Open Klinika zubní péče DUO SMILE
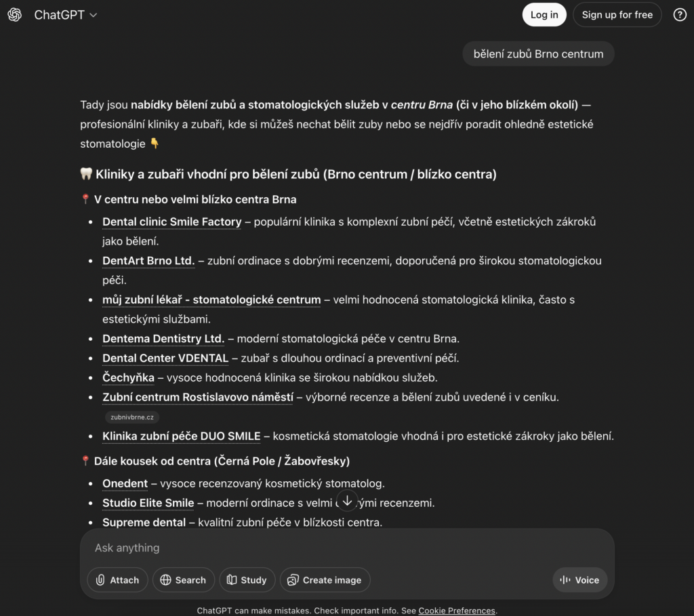This screenshot has width=694, height=616. point(181,436)
